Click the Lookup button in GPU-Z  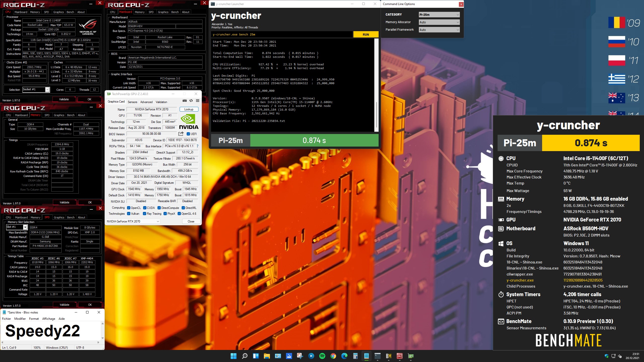pyautogui.click(x=189, y=109)
